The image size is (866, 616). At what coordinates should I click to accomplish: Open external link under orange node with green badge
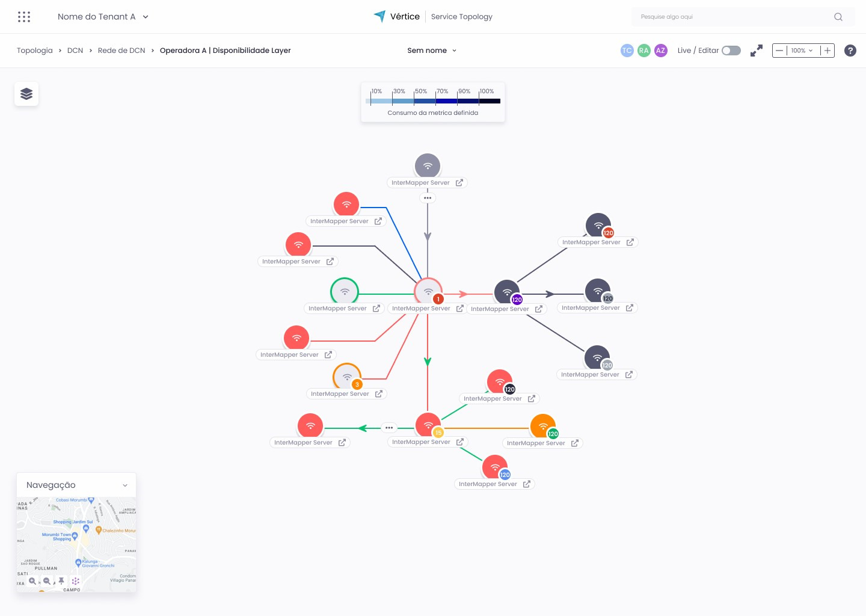[x=575, y=443]
